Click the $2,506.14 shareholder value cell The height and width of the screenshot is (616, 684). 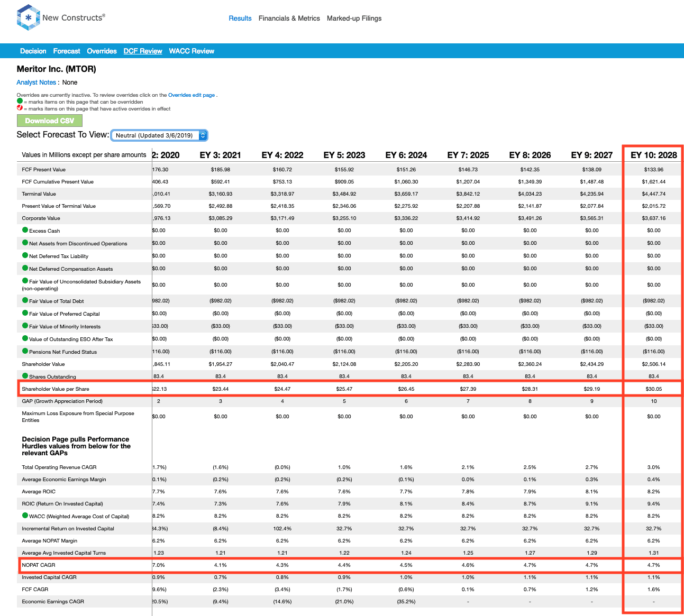point(654,364)
